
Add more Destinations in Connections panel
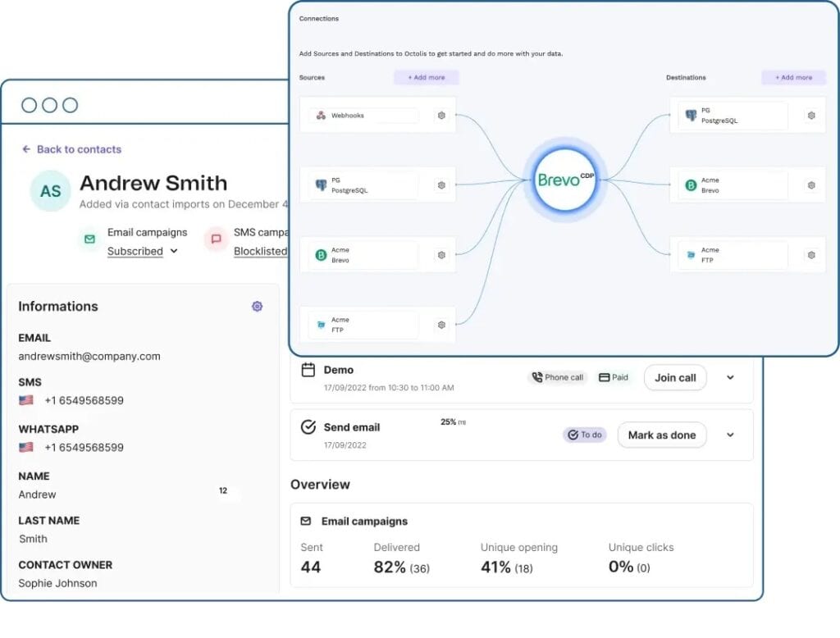[x=794, y=78]
